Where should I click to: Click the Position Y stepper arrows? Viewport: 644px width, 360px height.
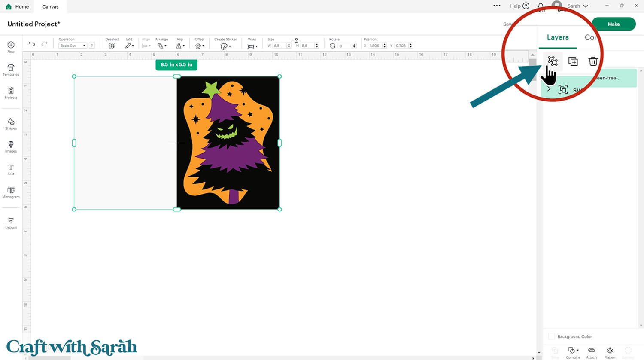[411, 46]
